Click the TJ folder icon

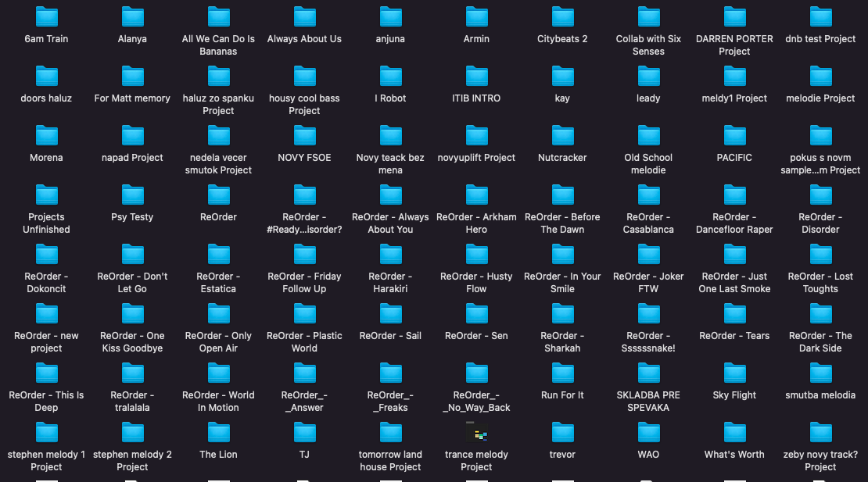coord(304,433)
